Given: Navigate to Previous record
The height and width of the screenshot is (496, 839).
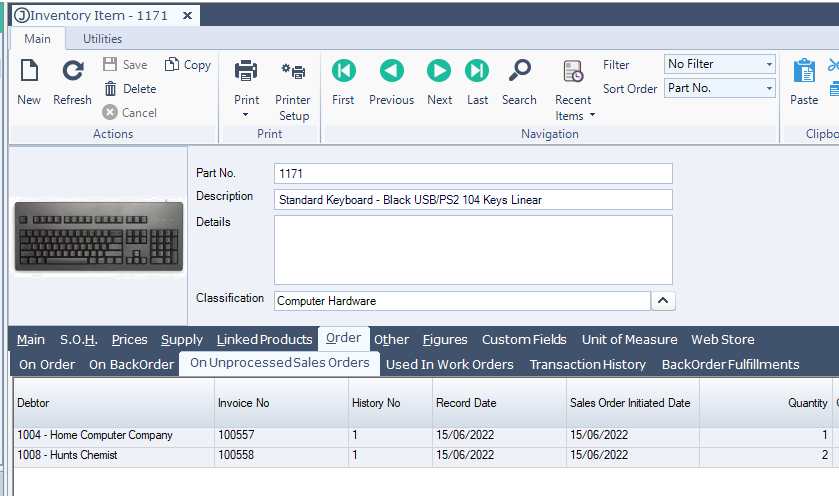Looking at the screenshot, I should [x=391, y=71].
